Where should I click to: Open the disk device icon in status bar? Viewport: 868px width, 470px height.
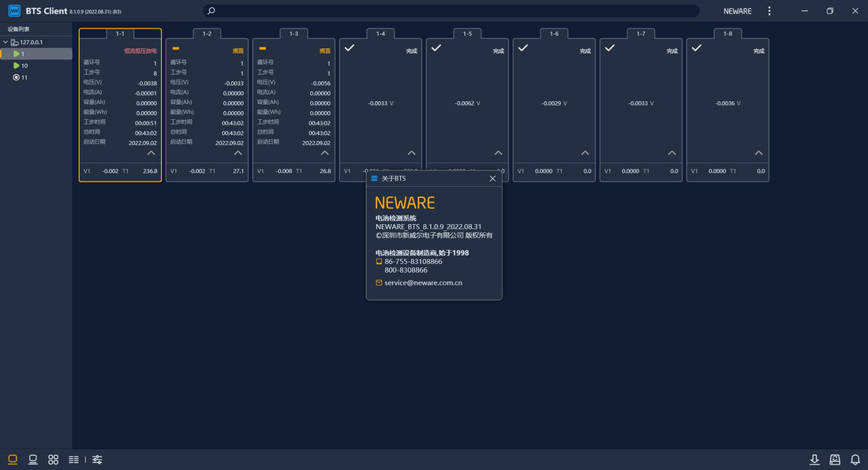[x=835, y=460]
